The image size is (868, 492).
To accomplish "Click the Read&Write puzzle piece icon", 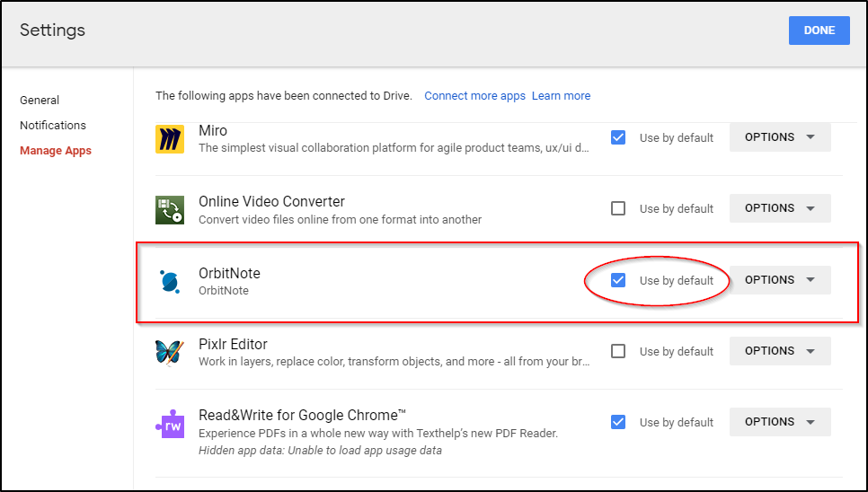I will click(x=170, y=423).
